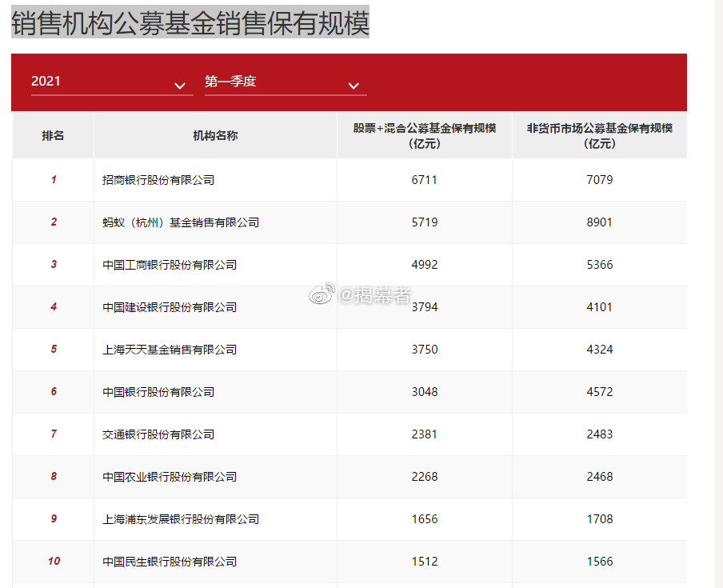Click value 1566 for 民生银行

pos(599,562)
